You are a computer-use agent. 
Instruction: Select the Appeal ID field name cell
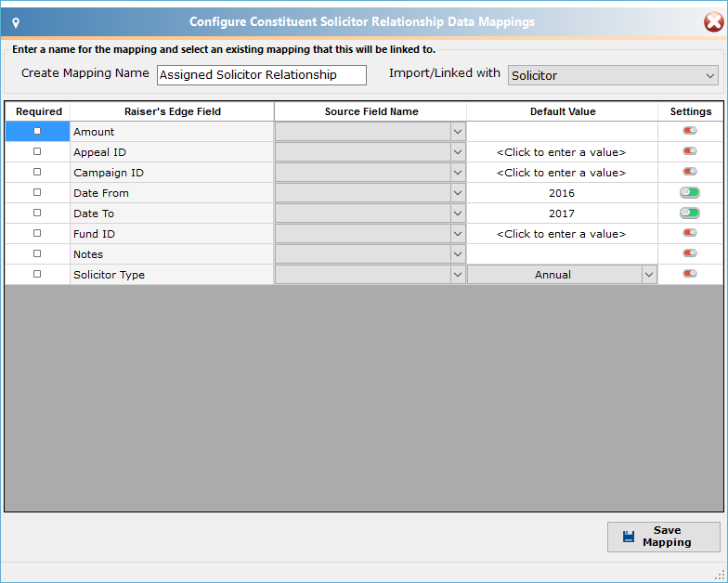(x=172, y=152)
